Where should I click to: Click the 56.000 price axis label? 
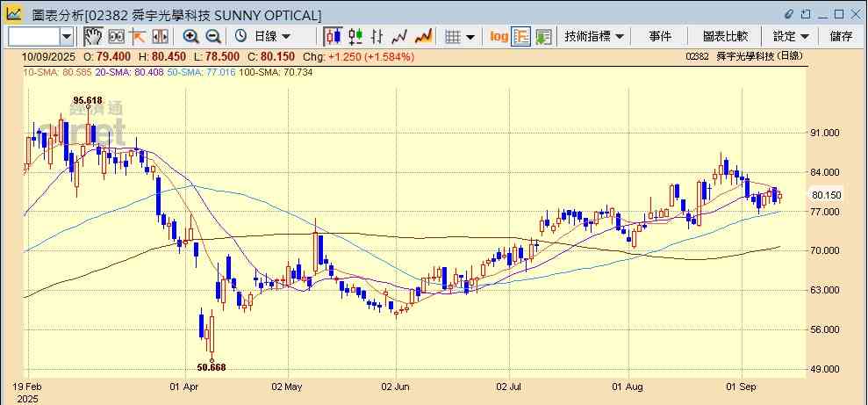(826, 329)
